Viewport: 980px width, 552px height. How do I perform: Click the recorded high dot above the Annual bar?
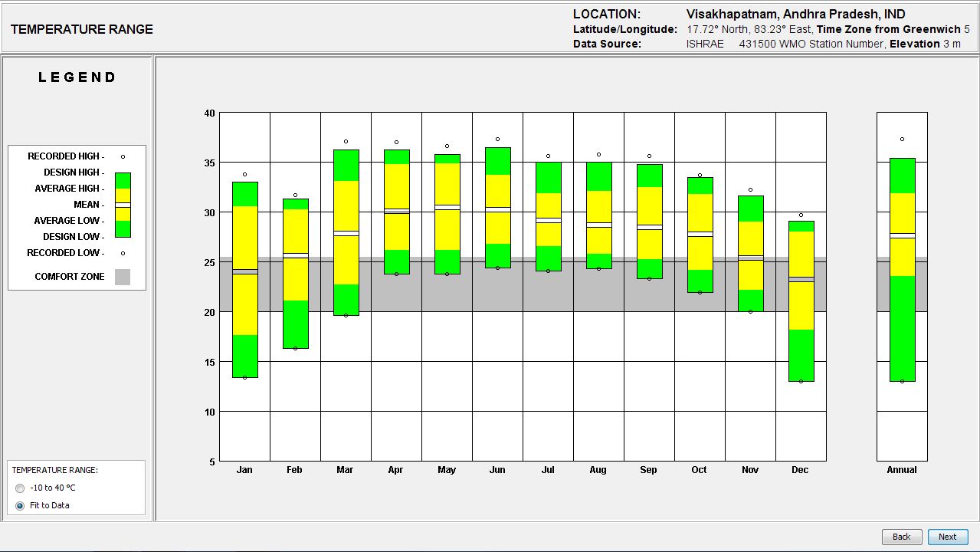902,140
